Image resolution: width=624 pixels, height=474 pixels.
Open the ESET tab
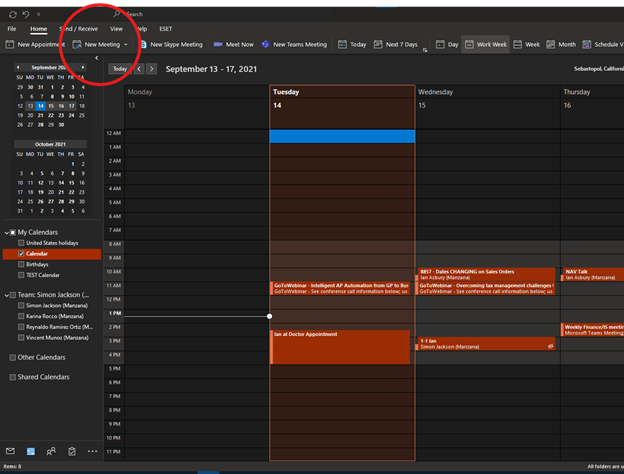166,29
